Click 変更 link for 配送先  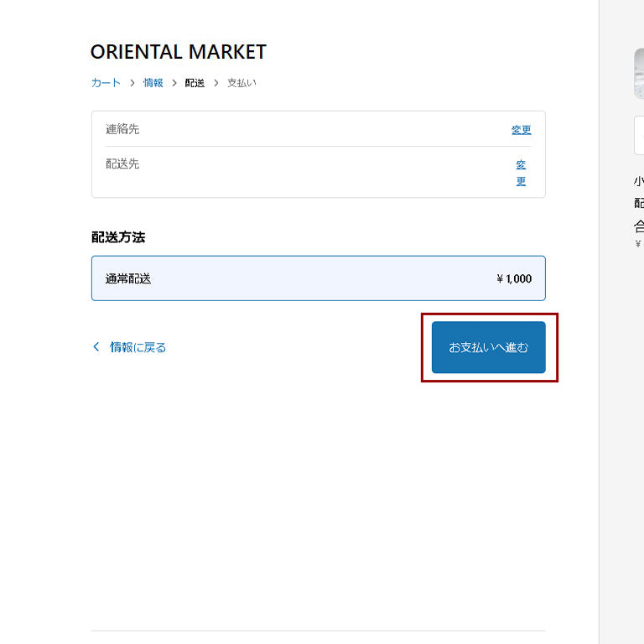pyautogui.click(x=522, y=173)
